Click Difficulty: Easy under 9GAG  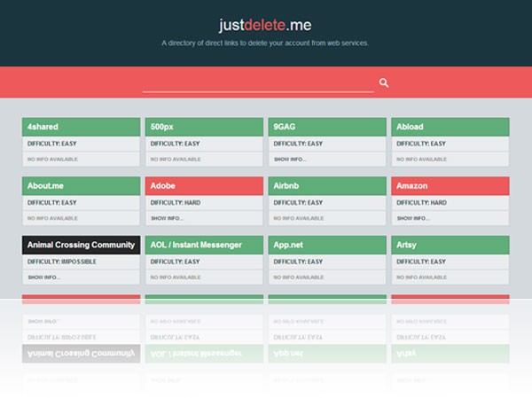point(298,144)
